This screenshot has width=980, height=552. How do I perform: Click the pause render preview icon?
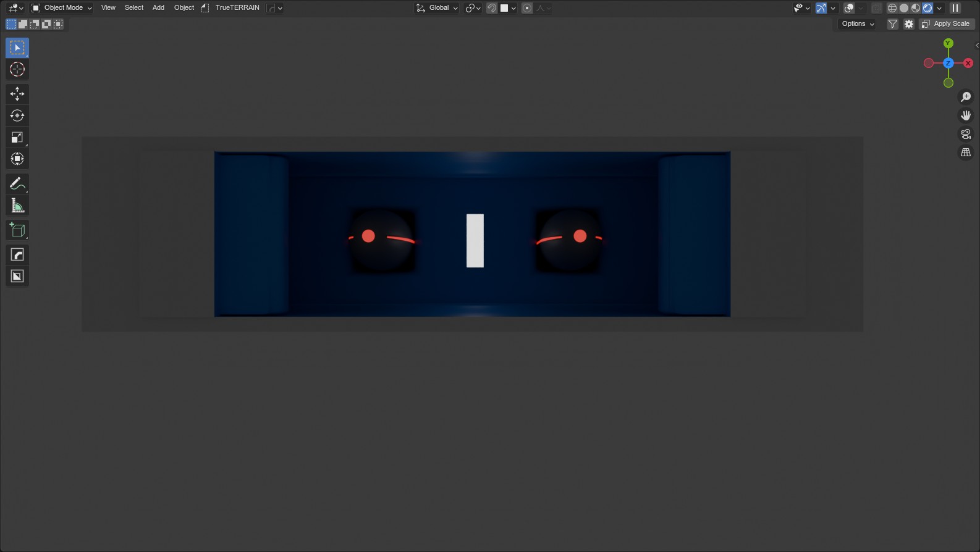[955, 8]
